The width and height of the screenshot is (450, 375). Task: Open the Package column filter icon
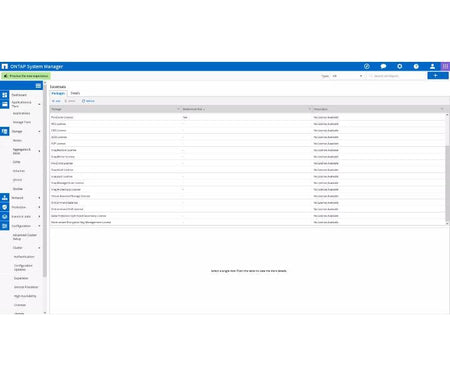tap(178, 109)
